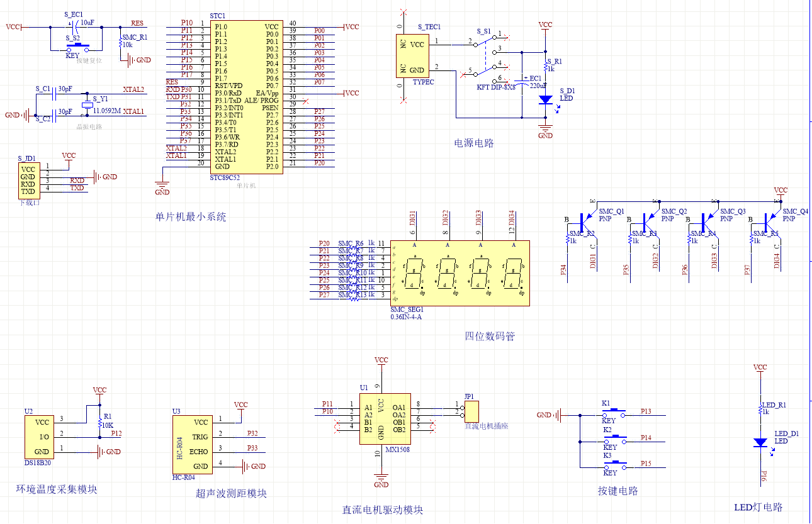The width and height of the screenshot is (812, 524).
Task: Click the P12 net label at DS18B20
Action: point(116,433)
